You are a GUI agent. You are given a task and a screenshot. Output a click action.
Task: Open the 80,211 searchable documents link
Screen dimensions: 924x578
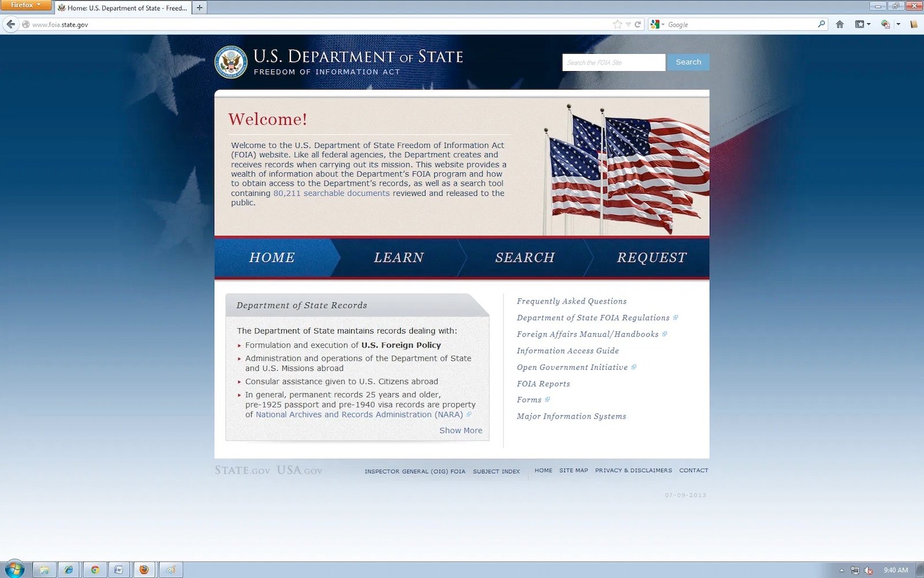pos(331,193)
